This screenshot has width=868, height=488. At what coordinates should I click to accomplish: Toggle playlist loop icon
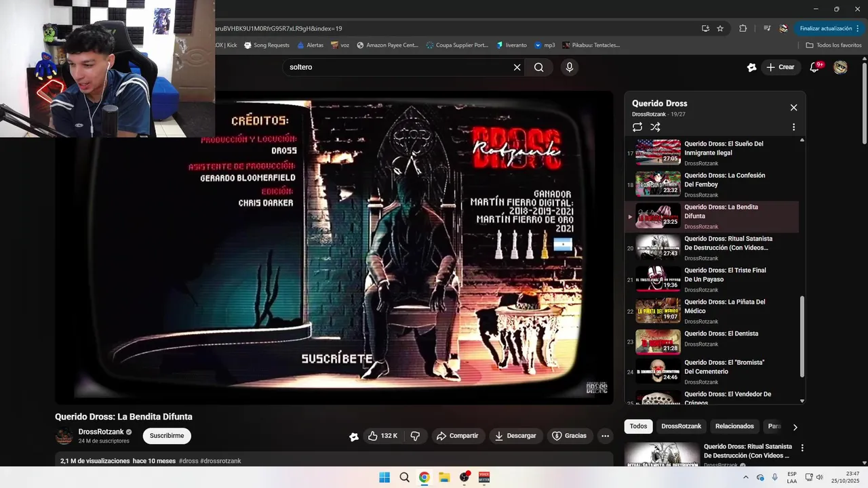637,127
